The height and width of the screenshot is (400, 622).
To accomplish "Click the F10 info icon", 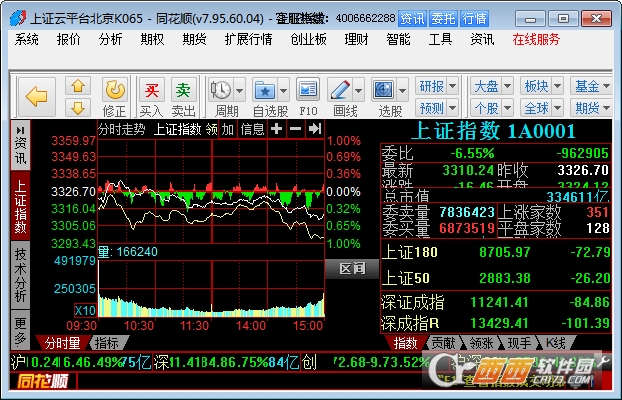I will click(308, 90).
